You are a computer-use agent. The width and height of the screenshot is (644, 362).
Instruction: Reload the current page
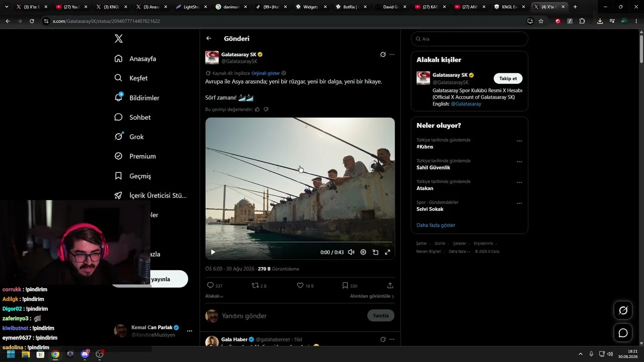click(x=32, y=21)
